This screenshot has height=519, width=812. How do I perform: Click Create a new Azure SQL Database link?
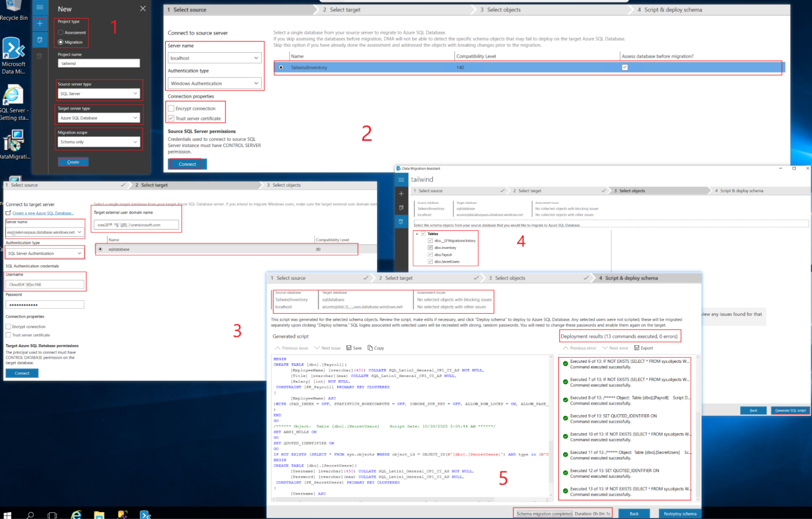(43, 213)
